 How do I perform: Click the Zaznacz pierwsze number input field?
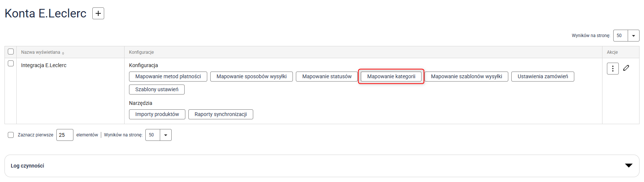65,135
